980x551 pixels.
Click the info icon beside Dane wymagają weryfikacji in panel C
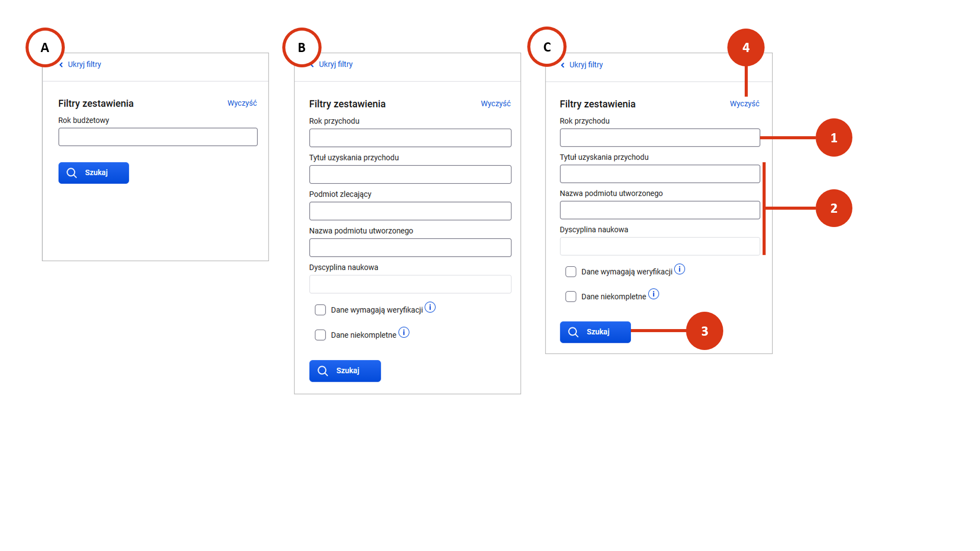click(x=679, y=269)
